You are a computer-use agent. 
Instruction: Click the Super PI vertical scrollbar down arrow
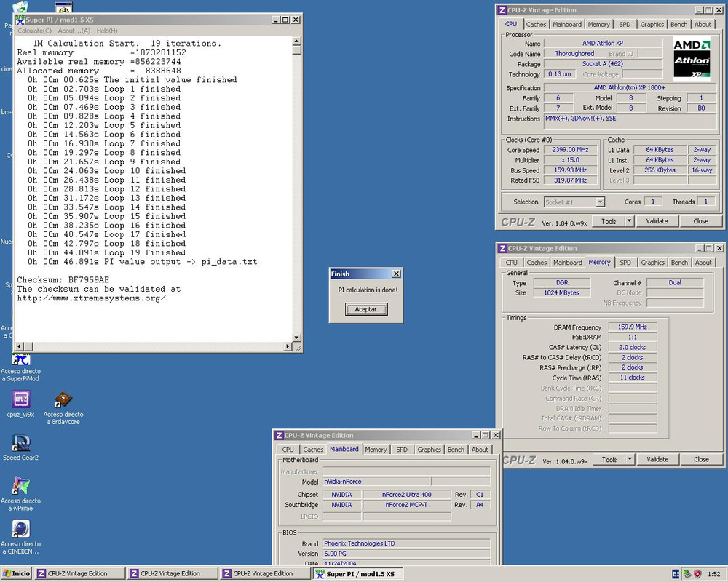[x=297, y=338]
